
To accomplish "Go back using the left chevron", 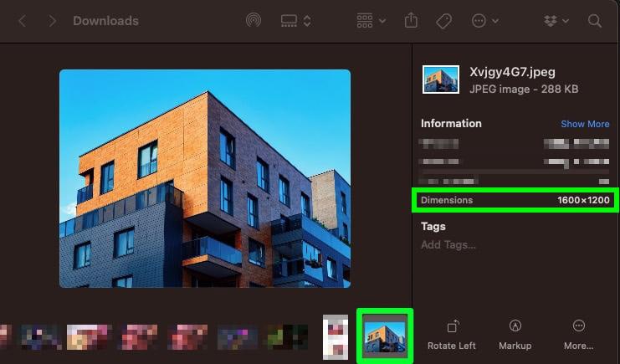I will [22, 21].
